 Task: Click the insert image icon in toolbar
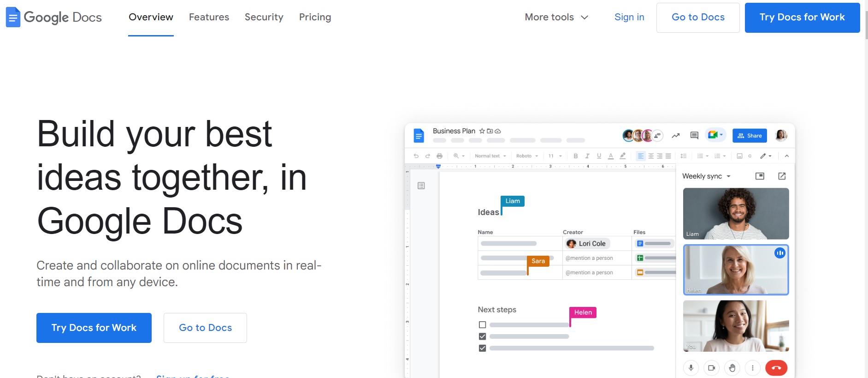pyautogui.click(x=739, y=156)
